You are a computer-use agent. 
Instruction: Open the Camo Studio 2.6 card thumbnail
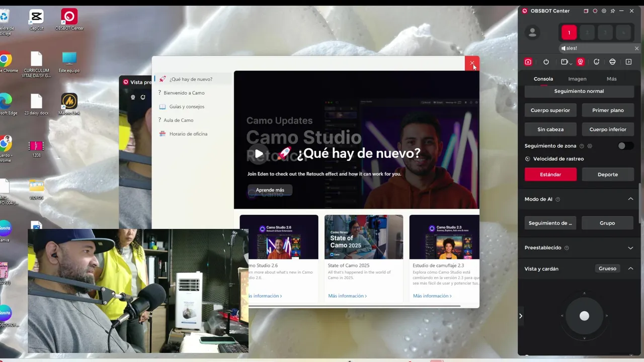click(x=279, y=237)
